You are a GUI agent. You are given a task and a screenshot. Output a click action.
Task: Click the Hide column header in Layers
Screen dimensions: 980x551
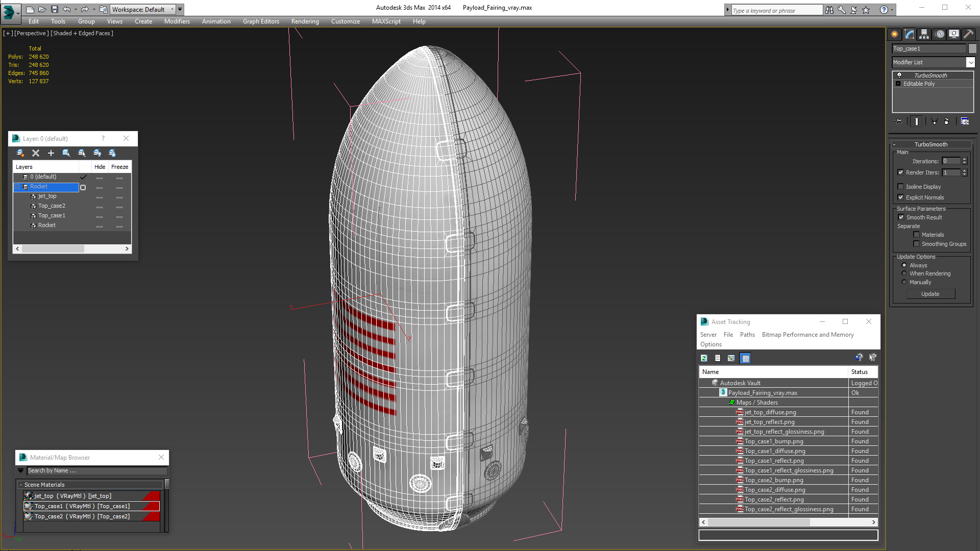coord(100,167)
